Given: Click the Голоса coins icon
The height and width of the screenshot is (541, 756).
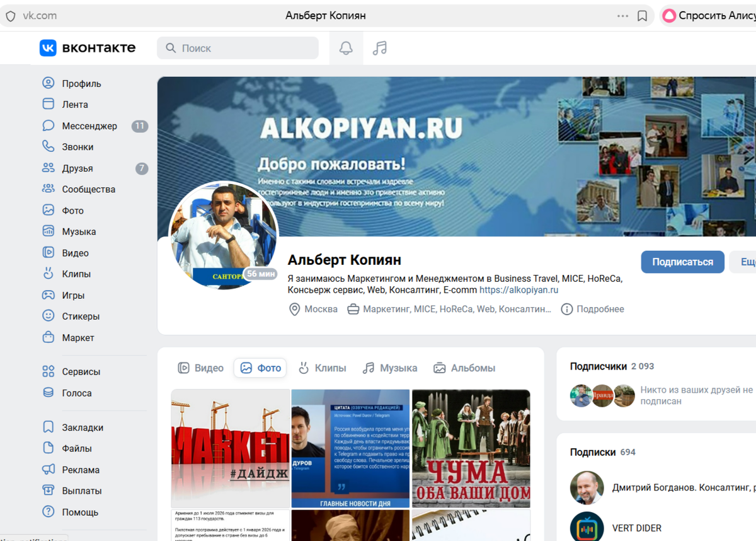Looking at the screenshot, I should 49,393.
